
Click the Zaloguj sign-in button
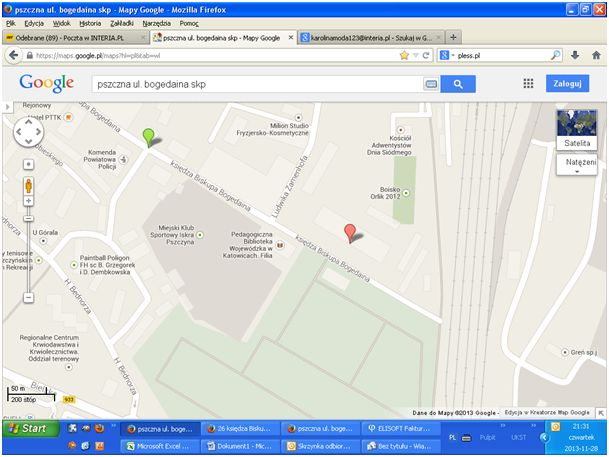point(567,83)
